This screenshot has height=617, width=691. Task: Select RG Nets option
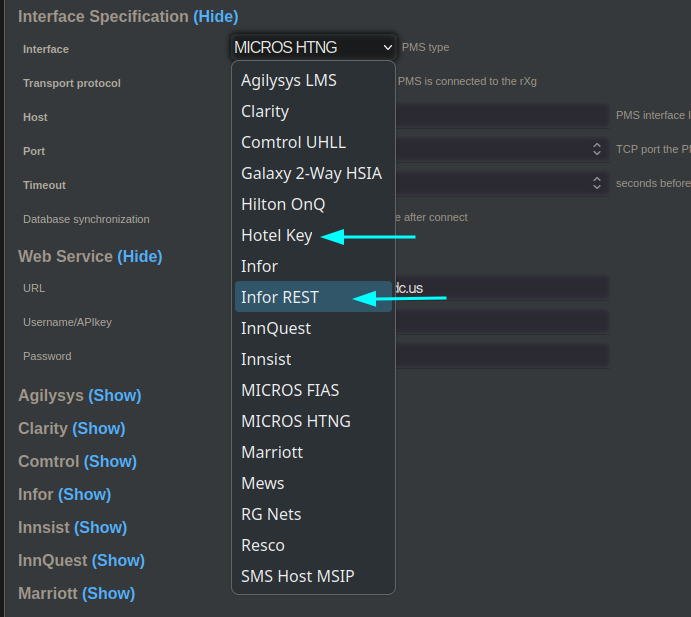coord(313,514)
